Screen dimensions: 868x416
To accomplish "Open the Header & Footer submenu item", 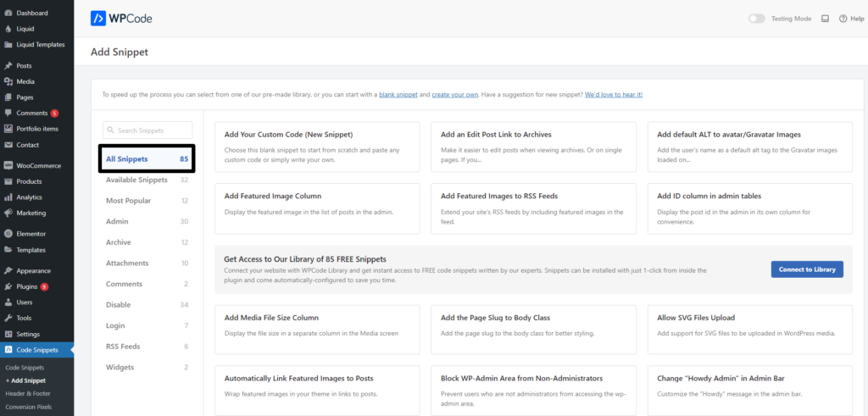I will point(28,393).
